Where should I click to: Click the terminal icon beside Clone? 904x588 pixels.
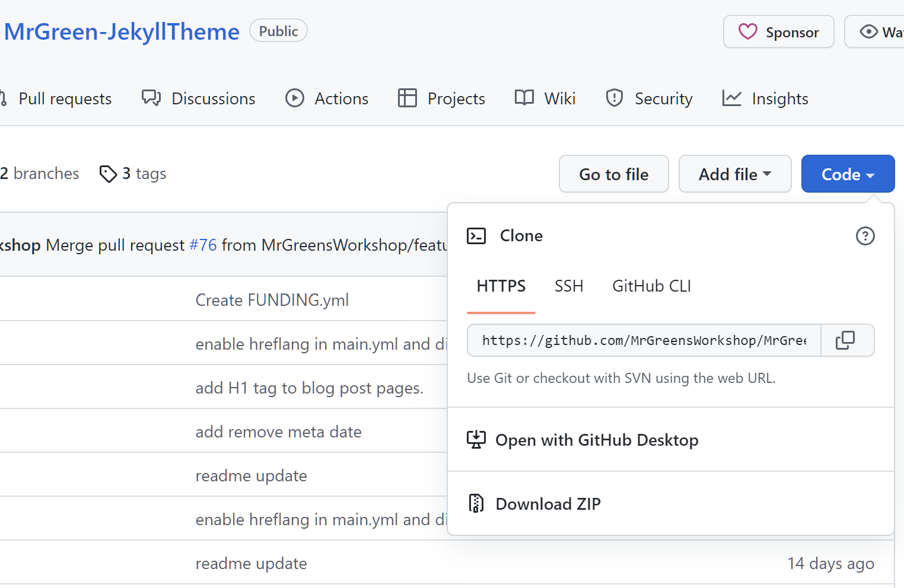tap(476, 236)
